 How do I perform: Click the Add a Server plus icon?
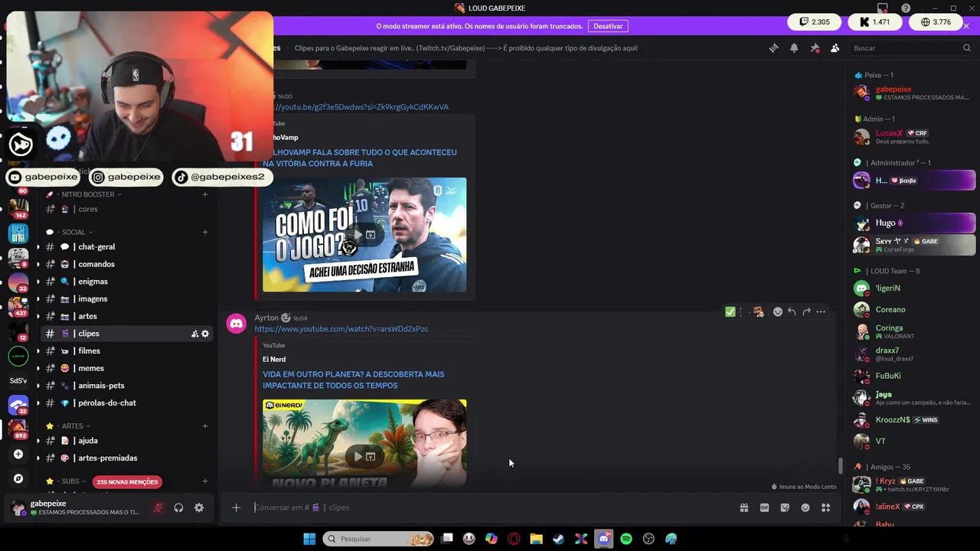tap(18, 454)
